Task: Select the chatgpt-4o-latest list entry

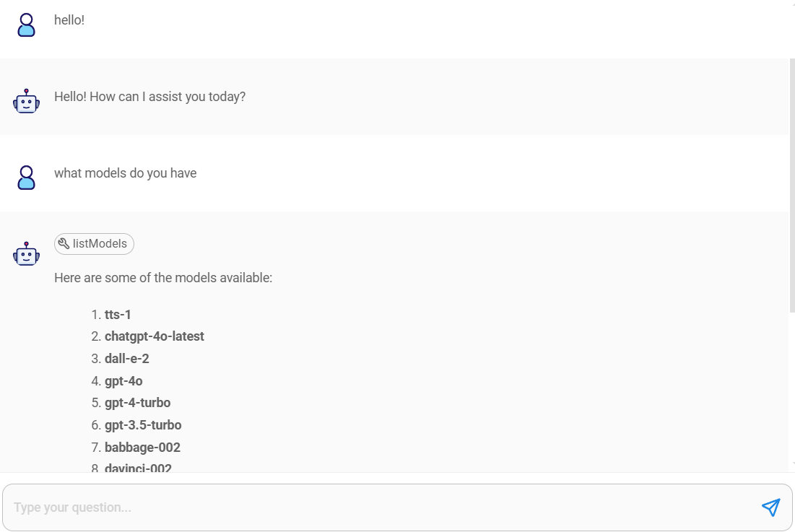Action: pyautogui.click(x=154, y=336)
